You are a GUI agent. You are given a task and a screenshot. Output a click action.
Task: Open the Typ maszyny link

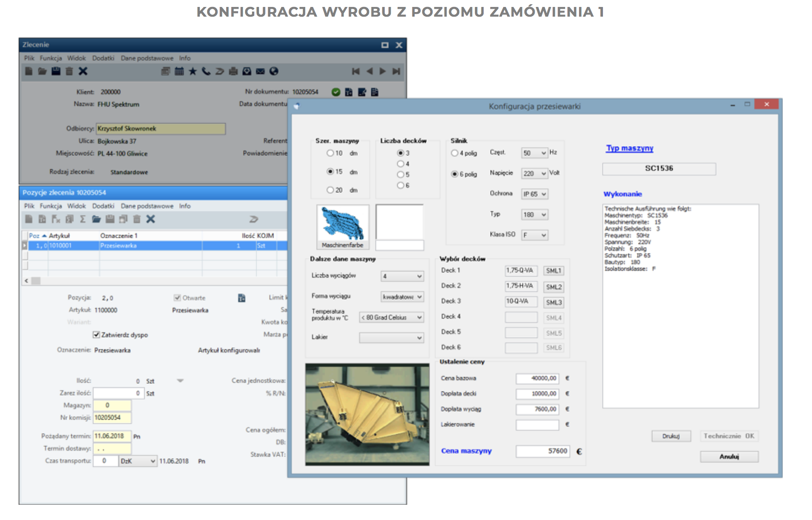tap(629, 148)
